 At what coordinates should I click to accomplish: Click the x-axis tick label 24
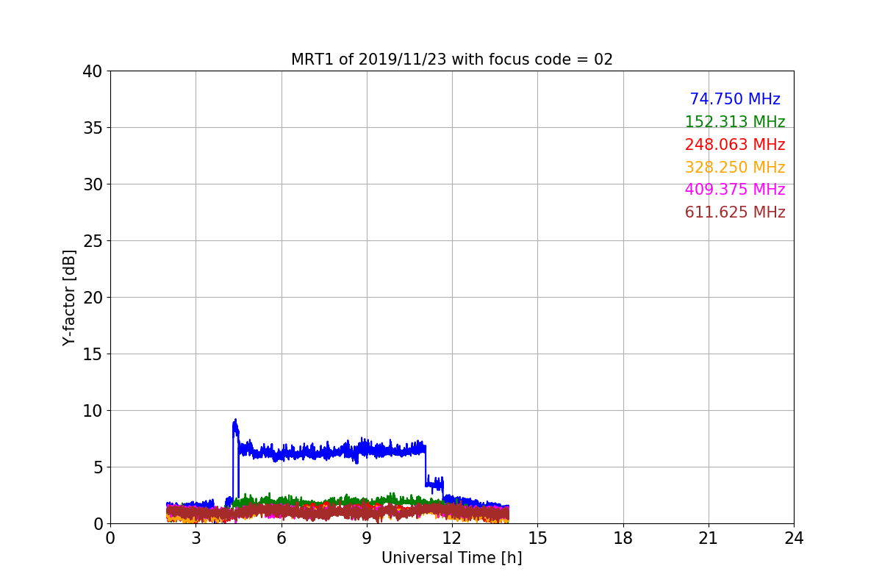[794, 538]
